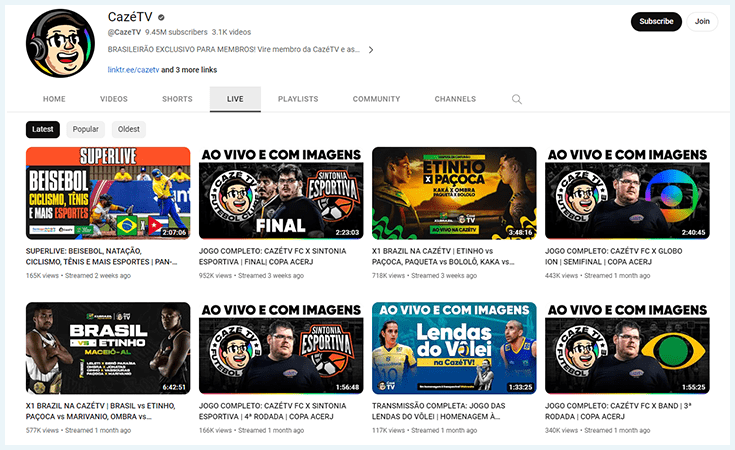Click '9.45M subscribers' text
This screenshot has height=450, width=735.
pyautogui.click(x=176, y=32)
